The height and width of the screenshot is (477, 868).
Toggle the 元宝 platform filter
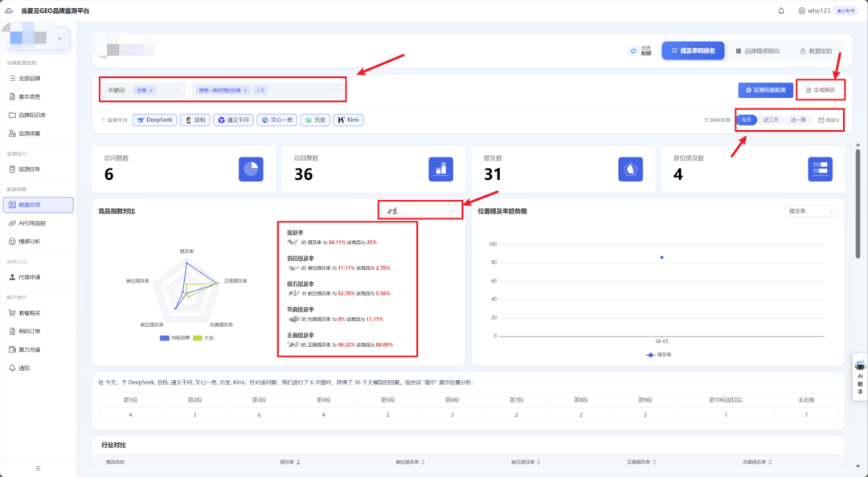pos(315,120)
